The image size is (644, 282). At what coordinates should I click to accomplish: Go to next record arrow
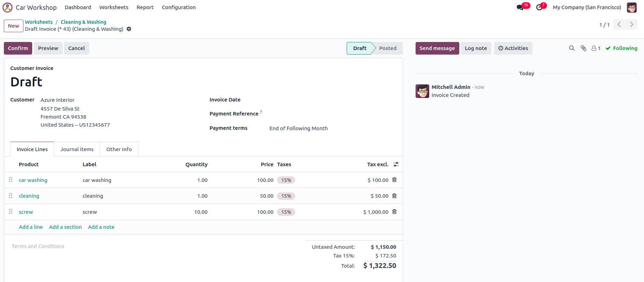tap(631, 24)
